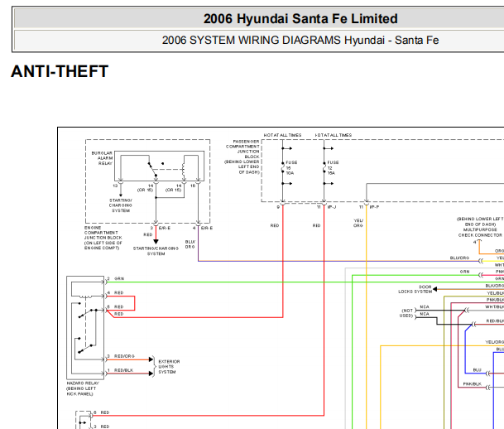Click the PNK/BLK wire label near the connector
Image resolution: width=504 pixels, height=429 pixels.
[473, 384]
